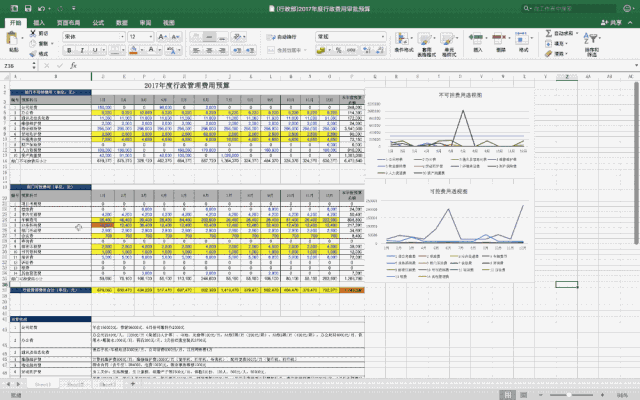Image resolution: width=640 pixels, height=400 pixels.
Task: Toggle Italic formatting
Action: (82, 50)
